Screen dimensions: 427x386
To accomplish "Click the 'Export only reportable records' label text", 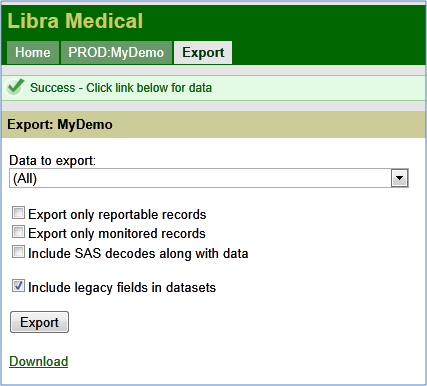I will [117, 214].
